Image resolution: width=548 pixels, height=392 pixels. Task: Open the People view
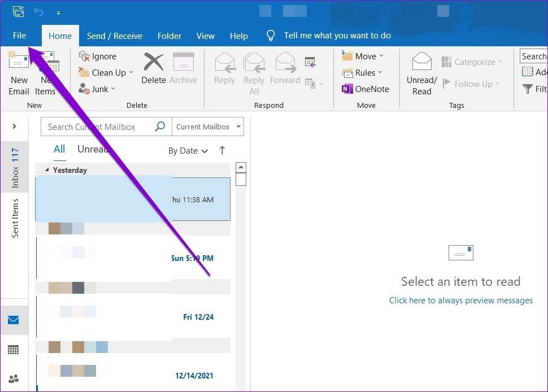(14, 378)
